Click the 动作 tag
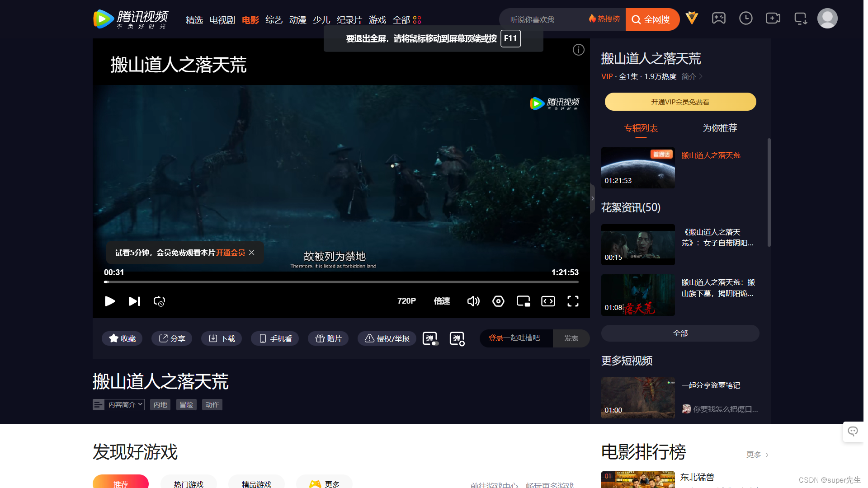This screenshot has height=488, width=868. click(212, 404)
